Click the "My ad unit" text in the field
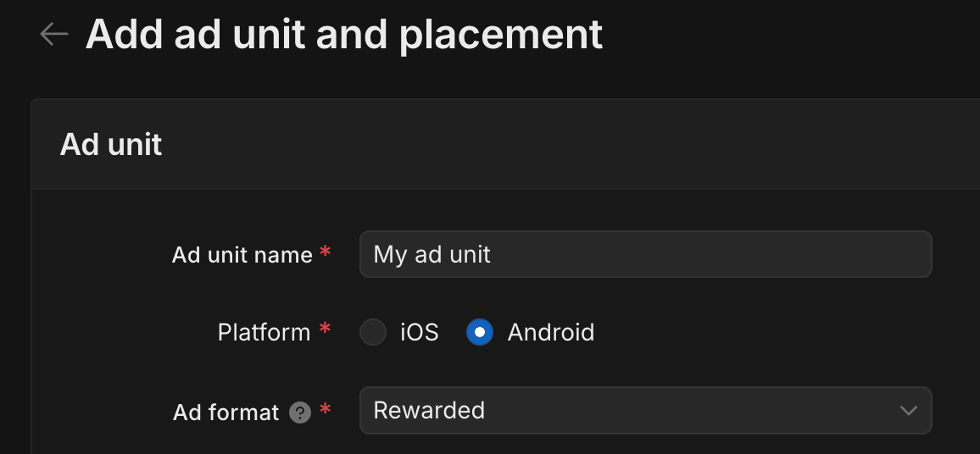Screen dimensions: 980x454 tap(432, 254)
